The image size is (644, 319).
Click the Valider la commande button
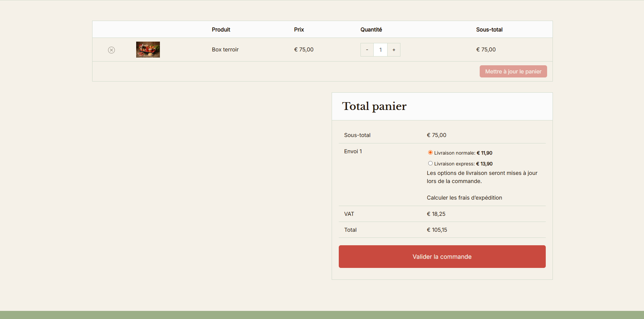[442, 257]
